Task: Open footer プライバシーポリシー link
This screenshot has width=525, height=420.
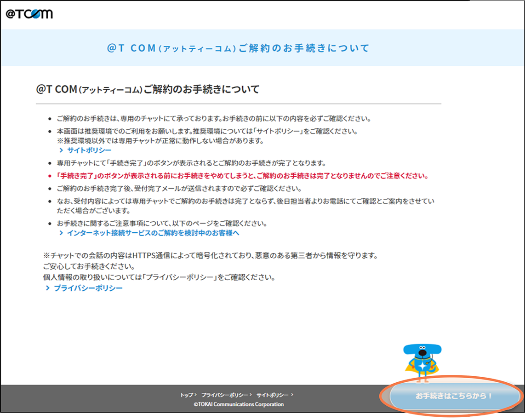Action: [224, 395]
